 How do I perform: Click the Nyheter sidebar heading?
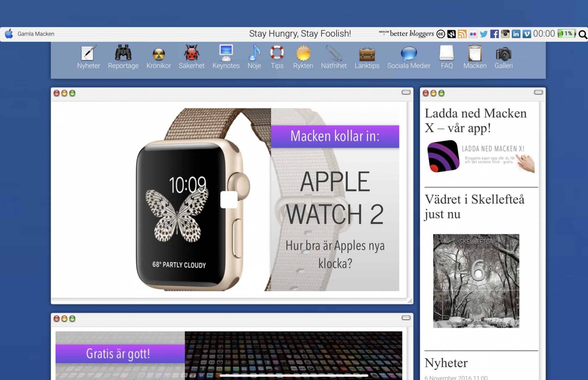[x=446, y=363]
